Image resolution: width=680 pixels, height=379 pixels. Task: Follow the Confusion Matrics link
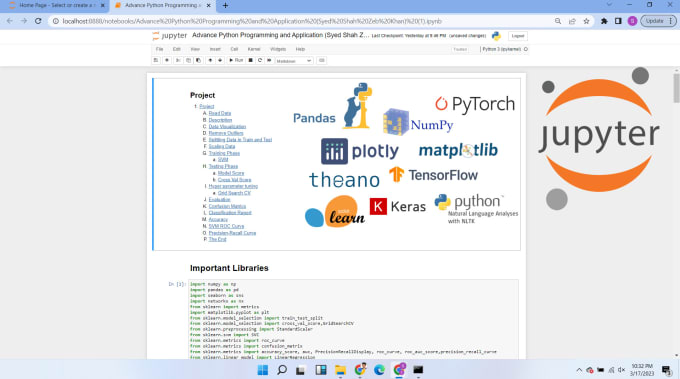[x=227, y=206]
